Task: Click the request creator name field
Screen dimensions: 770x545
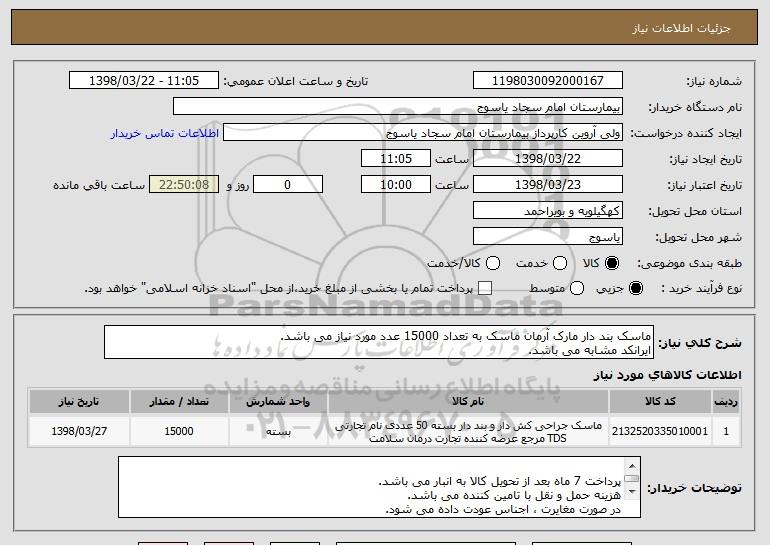Action: click(x=423, y=133)
